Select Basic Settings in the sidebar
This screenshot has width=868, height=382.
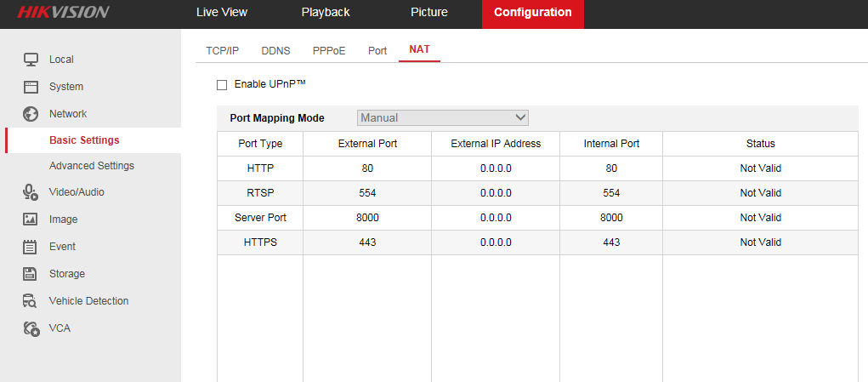[x=84, y=140]
